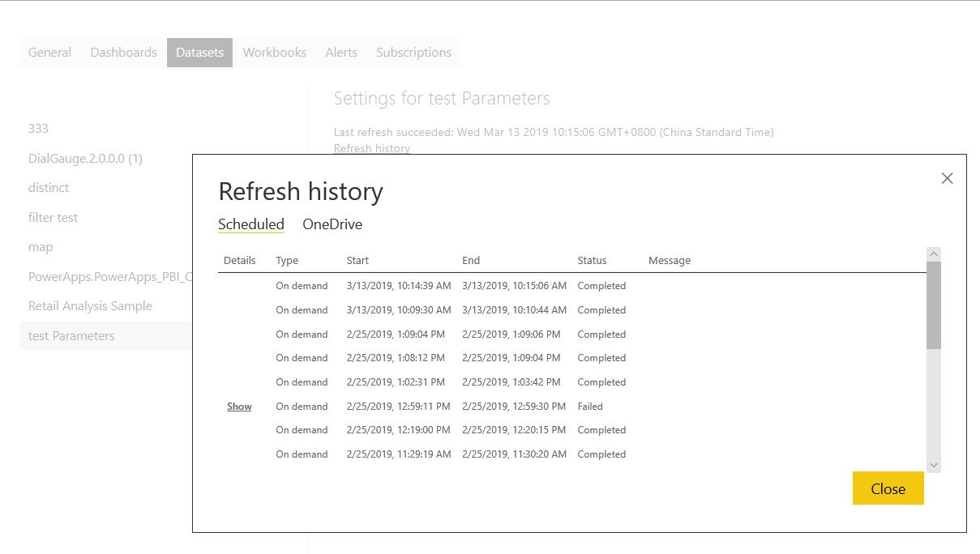The image size is (980, 554).
Task: Click the Message column header
Action: click(x=670, y=260)
